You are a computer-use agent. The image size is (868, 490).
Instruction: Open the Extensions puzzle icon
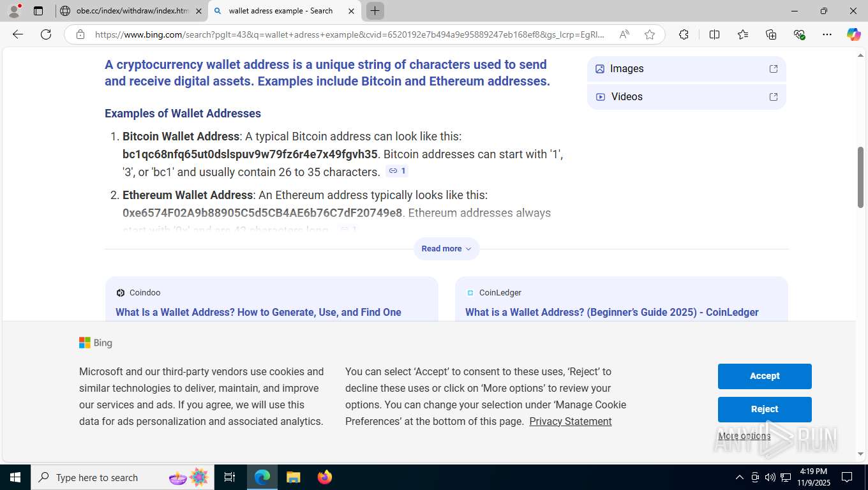(684, 34)
